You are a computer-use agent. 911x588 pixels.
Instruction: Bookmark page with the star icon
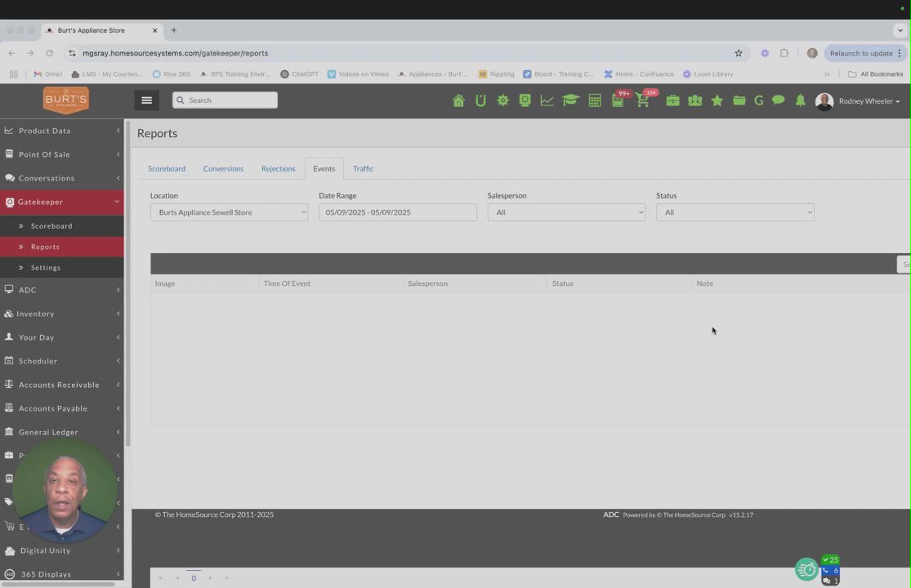(739, 53)
